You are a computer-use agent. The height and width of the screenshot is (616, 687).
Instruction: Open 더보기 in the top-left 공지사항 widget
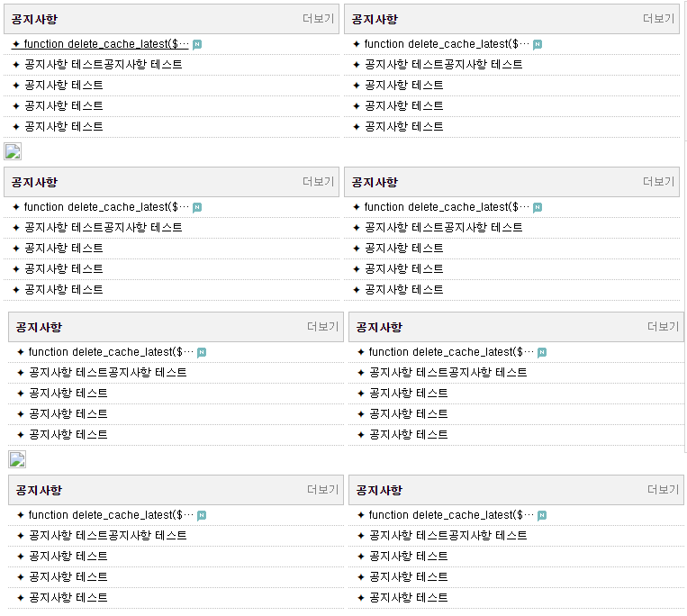(319, 18)
